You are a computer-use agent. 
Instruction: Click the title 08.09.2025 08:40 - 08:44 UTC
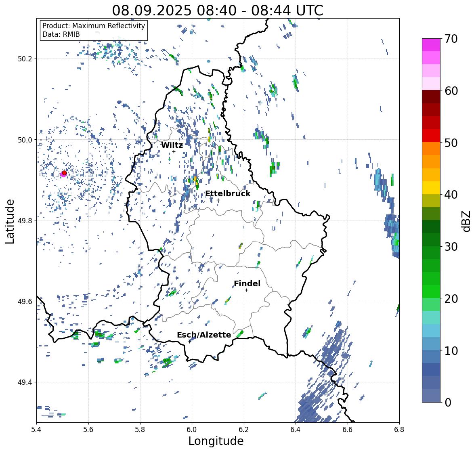pos(218,10)
